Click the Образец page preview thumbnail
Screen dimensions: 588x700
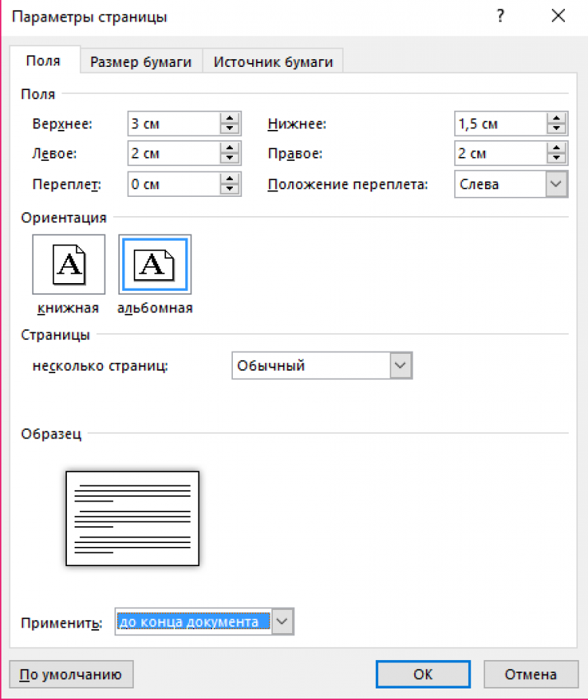point(132,518)
